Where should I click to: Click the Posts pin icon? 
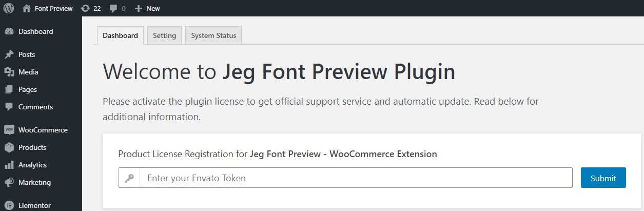pos(9,54)
